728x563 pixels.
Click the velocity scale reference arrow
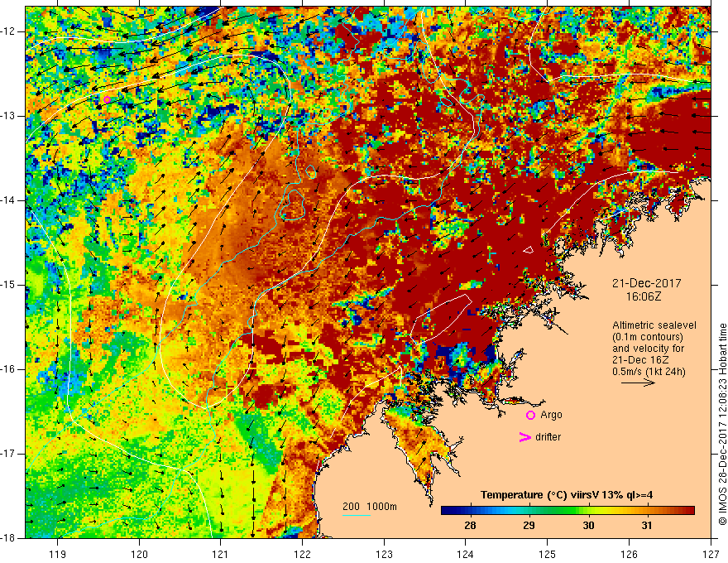point(638,383)
